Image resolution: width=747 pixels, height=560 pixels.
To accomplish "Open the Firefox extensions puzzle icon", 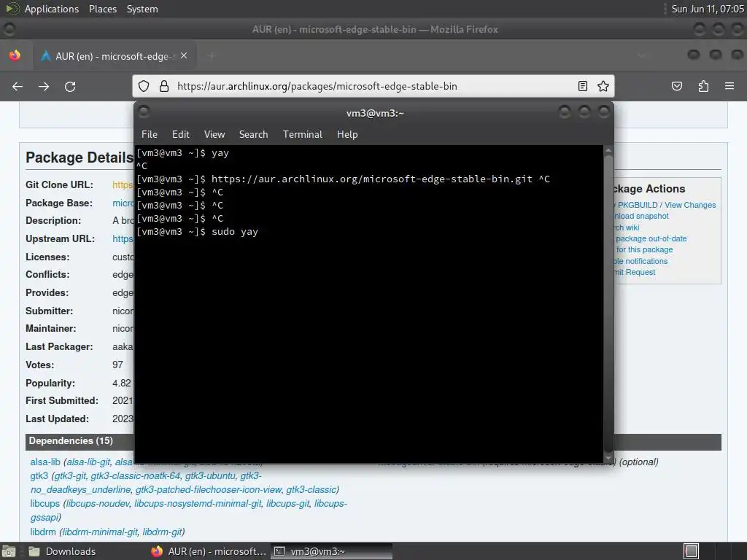I will [x=703, y=86].
